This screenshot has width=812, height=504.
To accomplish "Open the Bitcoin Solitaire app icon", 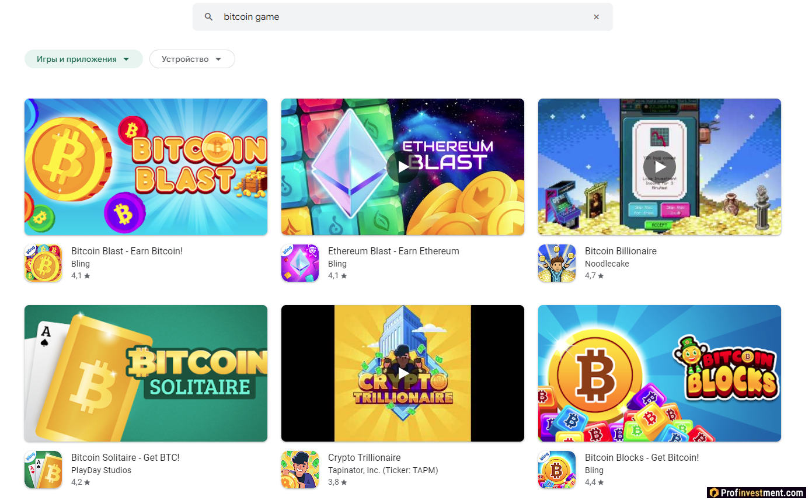I will click(43, 470).
